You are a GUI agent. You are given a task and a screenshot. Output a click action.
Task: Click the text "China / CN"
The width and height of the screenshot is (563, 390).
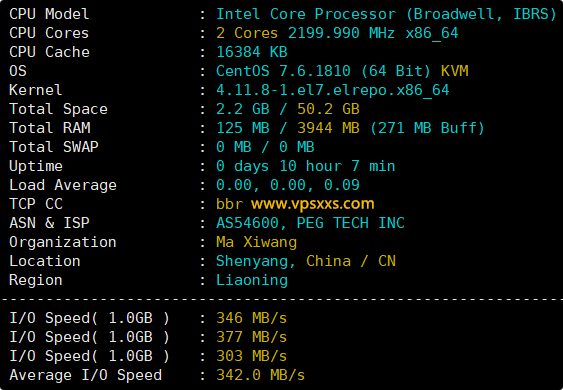[351, 261]
